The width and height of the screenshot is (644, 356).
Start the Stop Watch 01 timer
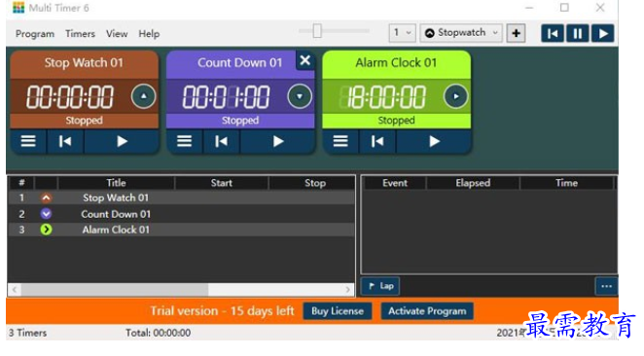[x=122, y=141]
